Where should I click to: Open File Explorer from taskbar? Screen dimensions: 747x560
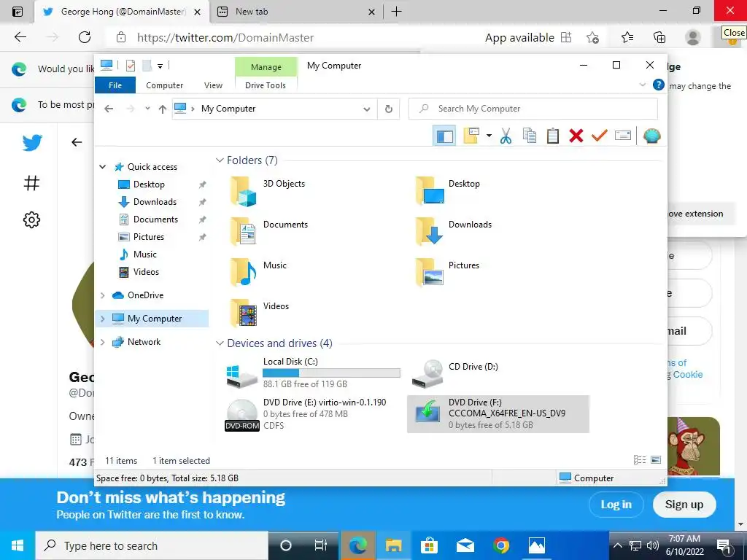(x=393, y=545)
